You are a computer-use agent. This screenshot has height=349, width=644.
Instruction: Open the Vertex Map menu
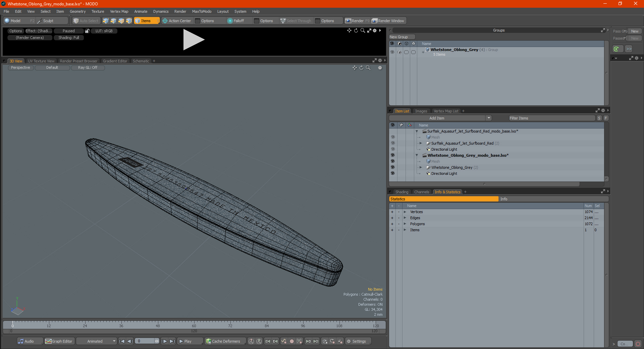click(119, 11)
